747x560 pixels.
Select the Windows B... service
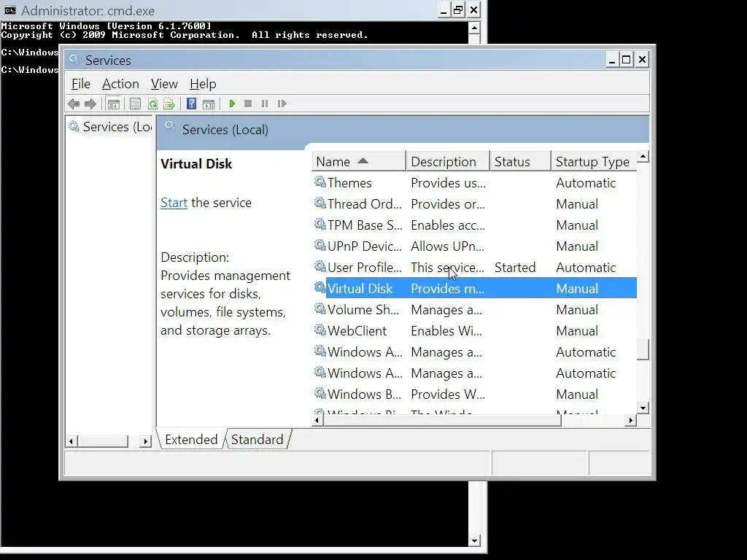coord(474,394)
